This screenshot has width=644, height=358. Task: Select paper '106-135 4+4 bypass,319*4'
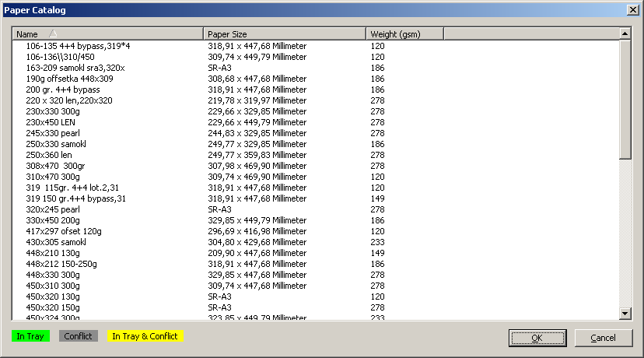pyautogui.click(x=78, y=46)
